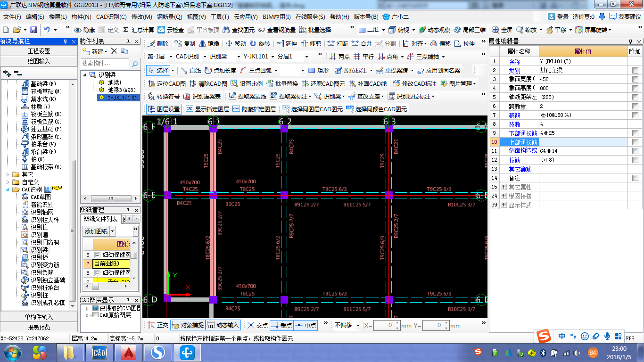Open the 构件(N) menu

point(81,16)
